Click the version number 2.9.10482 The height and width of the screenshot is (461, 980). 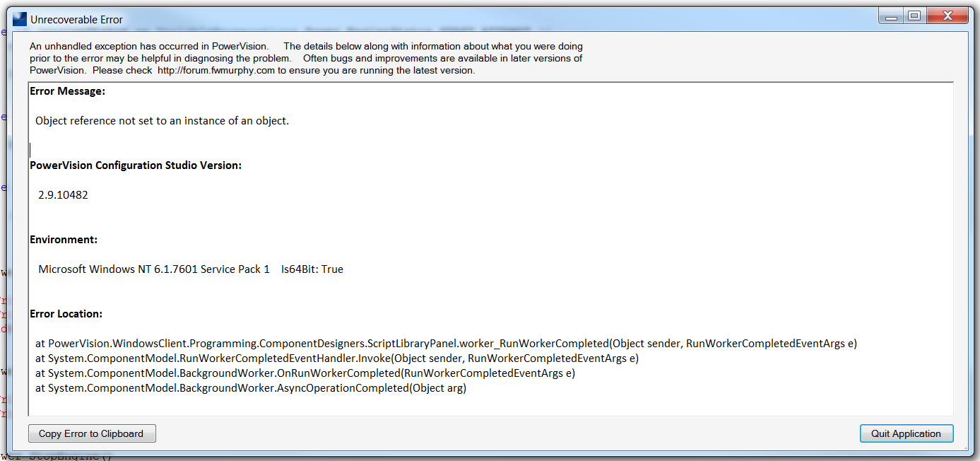tap(63, 195)
